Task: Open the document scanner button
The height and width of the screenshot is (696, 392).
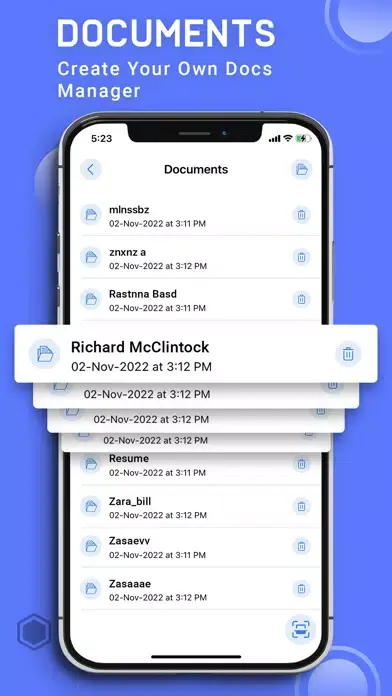Action: tap(301, 629)
